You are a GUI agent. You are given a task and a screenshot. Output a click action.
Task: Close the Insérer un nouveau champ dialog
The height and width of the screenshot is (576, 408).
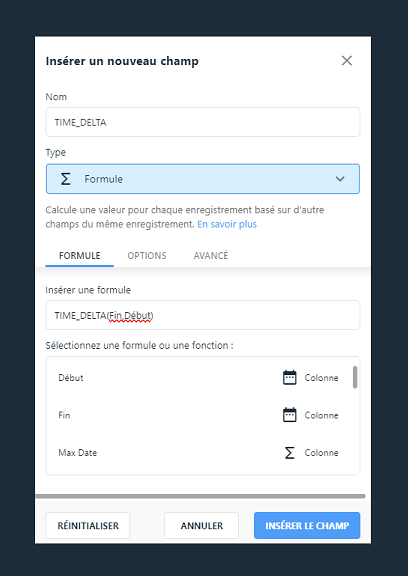(347, 61)
